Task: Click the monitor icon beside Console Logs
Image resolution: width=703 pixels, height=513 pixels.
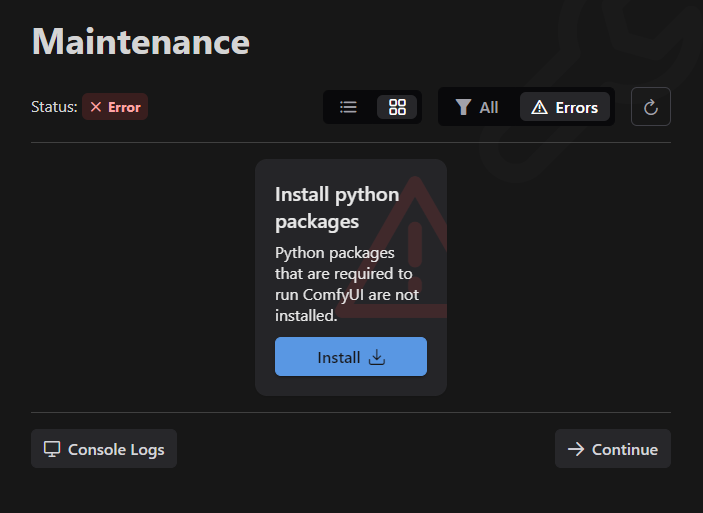Action: point(52,449)
